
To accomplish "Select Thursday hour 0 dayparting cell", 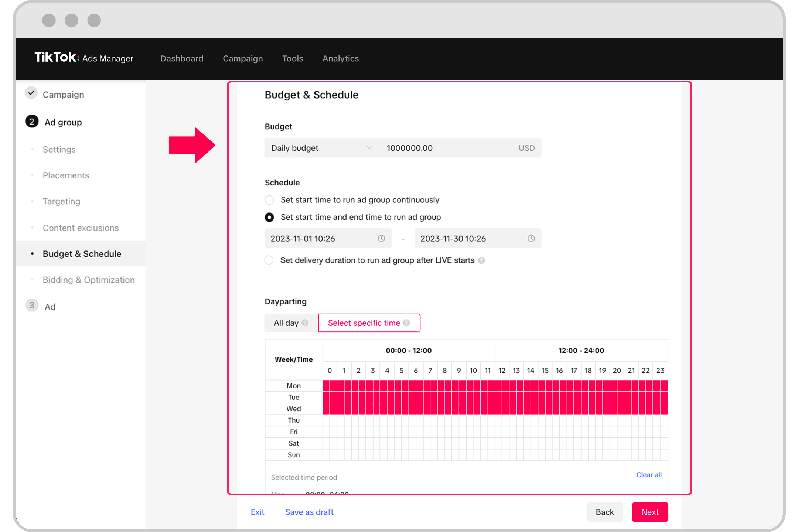I will click(327, 420).
